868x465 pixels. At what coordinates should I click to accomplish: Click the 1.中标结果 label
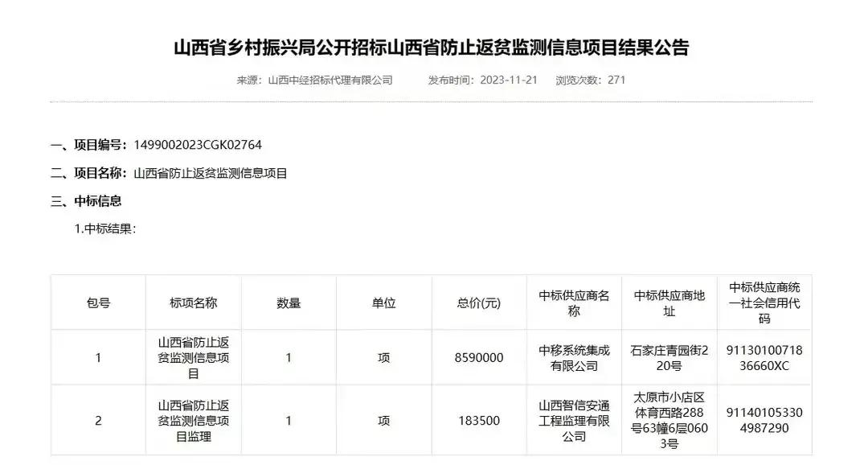(x=105, y=229)
